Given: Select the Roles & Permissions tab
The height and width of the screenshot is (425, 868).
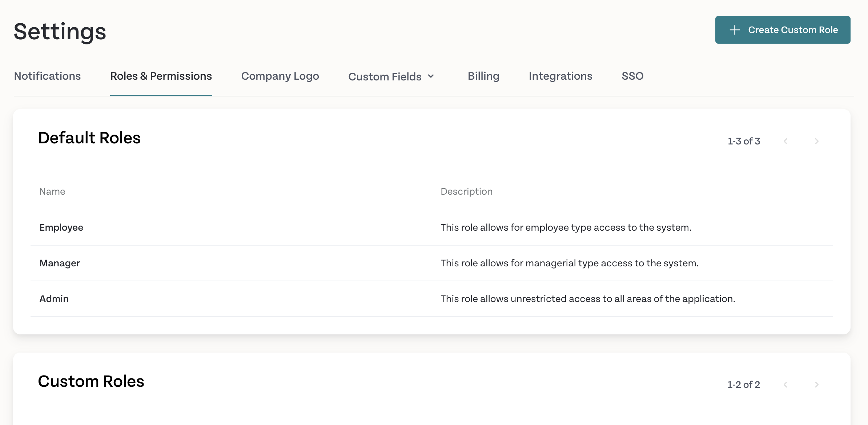Looking at the screenshot, I should (x=161, y=76).
